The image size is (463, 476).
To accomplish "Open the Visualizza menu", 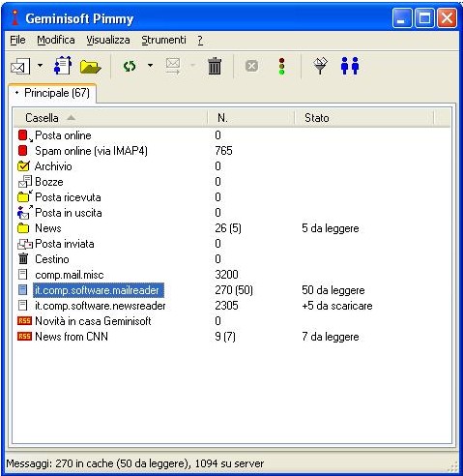I will click(108, 40).
